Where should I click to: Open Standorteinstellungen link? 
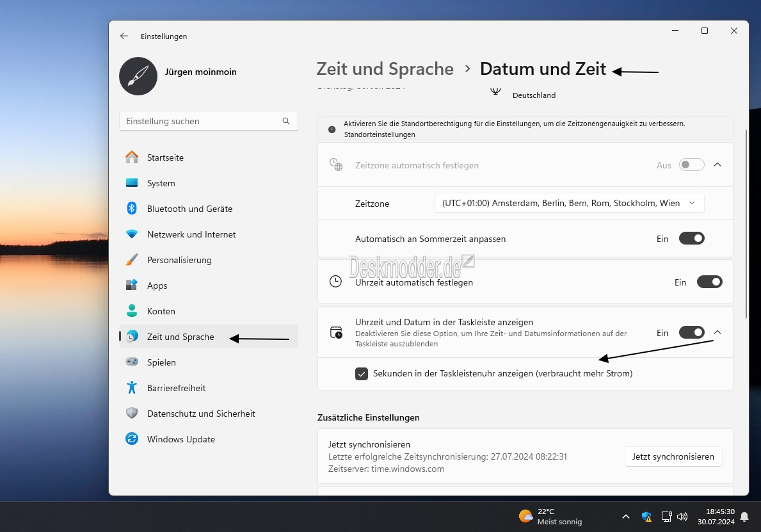click(380, 134)
